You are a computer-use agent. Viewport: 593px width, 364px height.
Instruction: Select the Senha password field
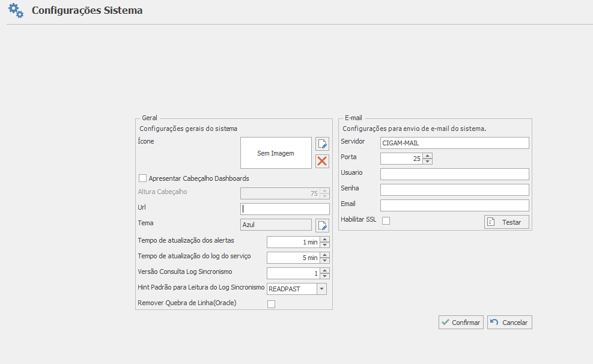454,190
